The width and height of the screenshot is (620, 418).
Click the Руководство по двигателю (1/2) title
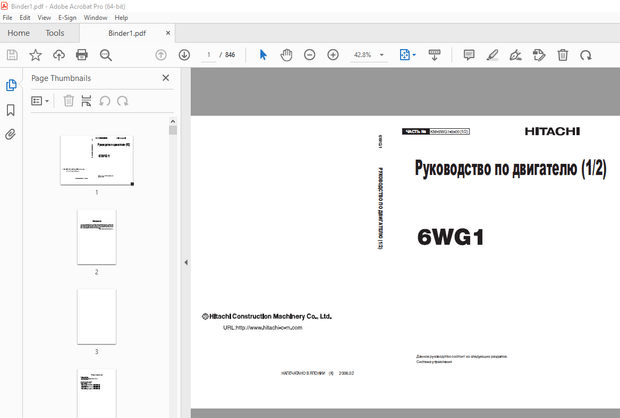point(510,169)
